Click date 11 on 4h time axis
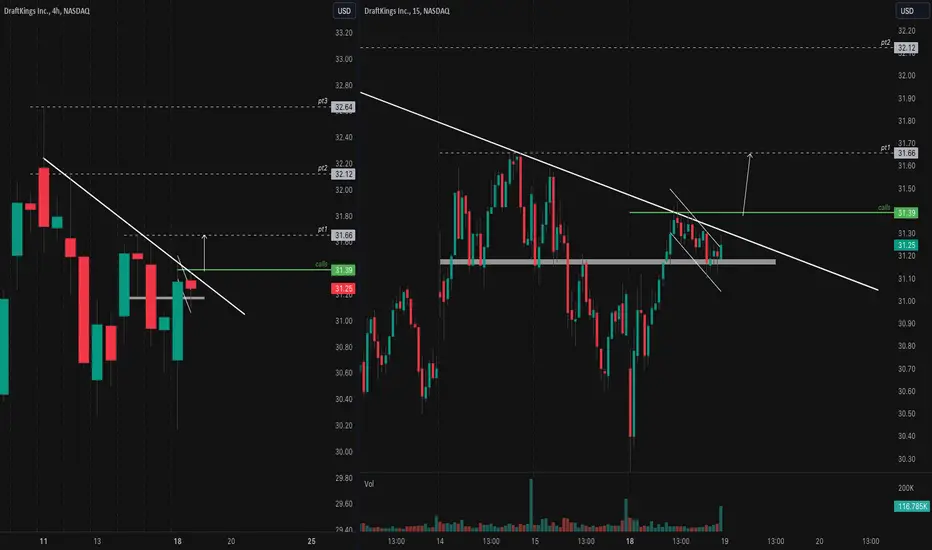The height and width of the screenshot is (550, 932). click(43, 541)
